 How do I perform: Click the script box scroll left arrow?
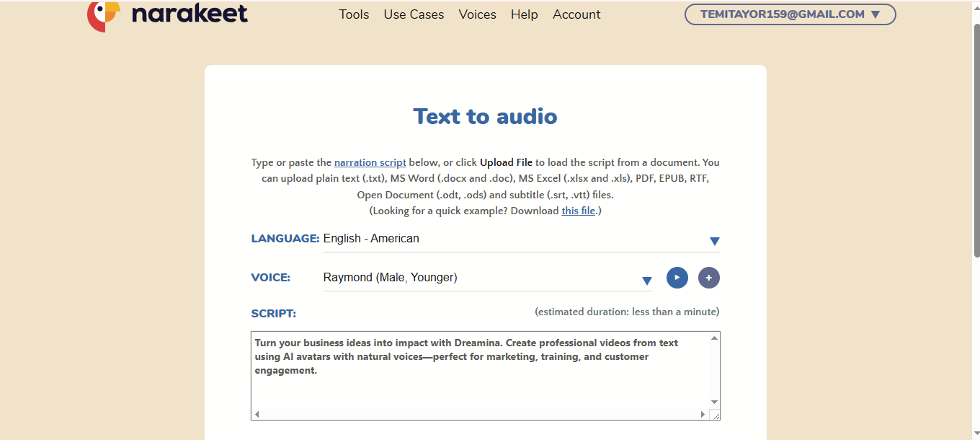click(257, 414)
